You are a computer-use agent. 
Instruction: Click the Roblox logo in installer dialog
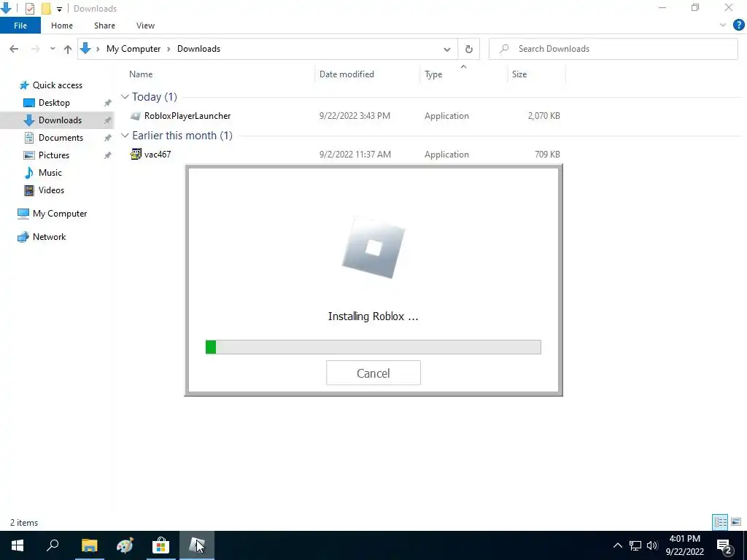pyautogui.click(x=373, y=248)
